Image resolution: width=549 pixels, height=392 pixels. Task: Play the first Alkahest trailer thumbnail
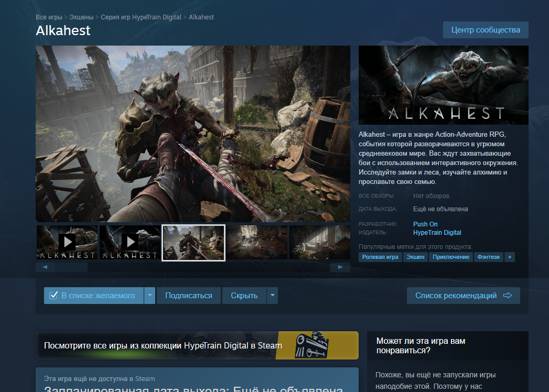(67, 242)
